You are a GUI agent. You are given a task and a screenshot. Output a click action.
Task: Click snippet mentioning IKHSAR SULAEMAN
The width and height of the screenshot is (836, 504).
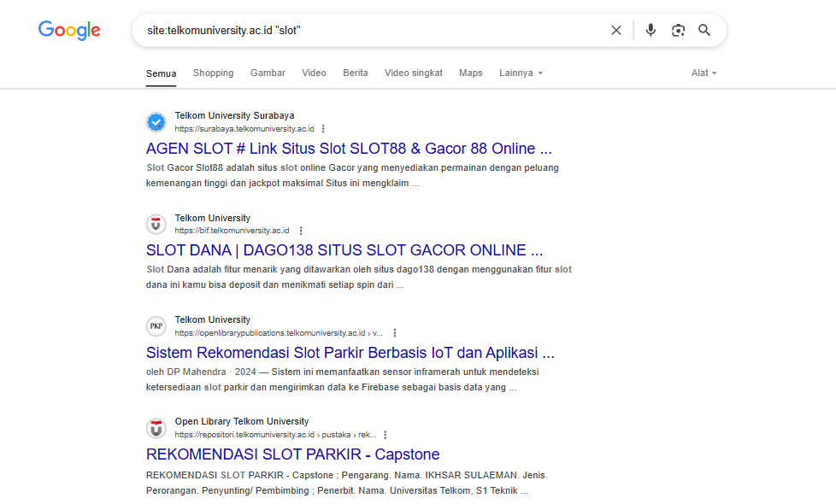347,483
